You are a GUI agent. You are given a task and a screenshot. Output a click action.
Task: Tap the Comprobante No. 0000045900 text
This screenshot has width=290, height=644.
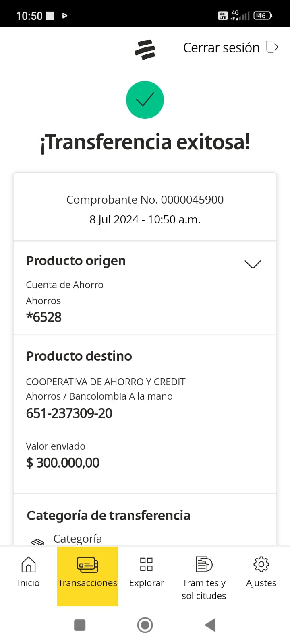[145, 200]
